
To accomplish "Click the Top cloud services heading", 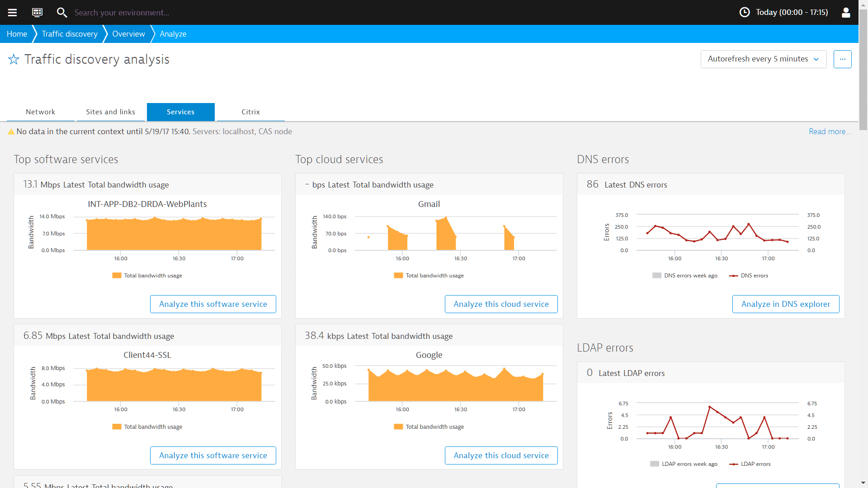I will coord(339,160).
